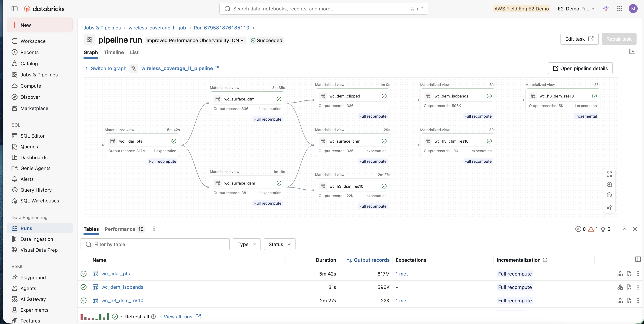Viewport: 644px width, 324px height.
Task: Switch to the List tab
Action: pos(134,52)
